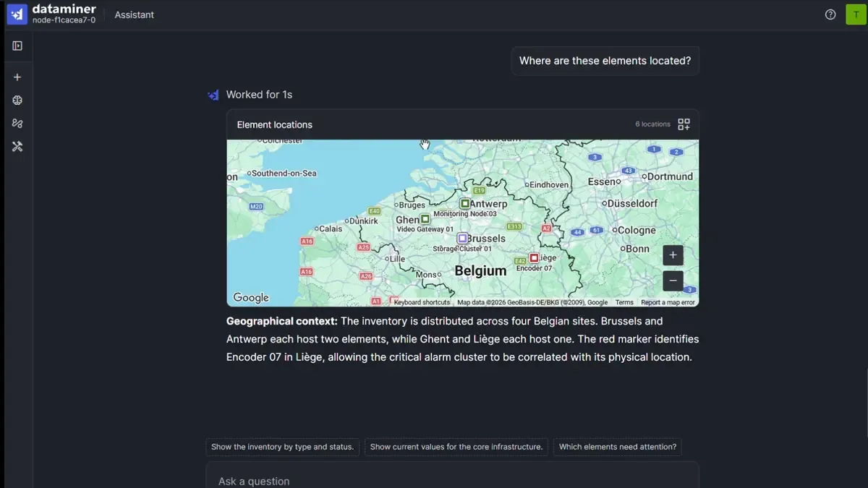Open the brain icon in sidebar
The width and height of the screenshot is (868, 488).
pos(17,100)
